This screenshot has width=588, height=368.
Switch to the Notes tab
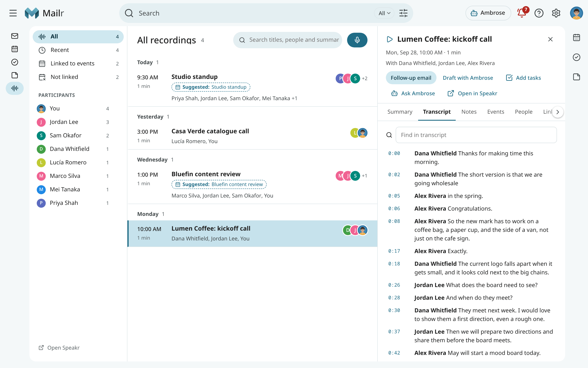pyautogui.click(x=469, y=112)
